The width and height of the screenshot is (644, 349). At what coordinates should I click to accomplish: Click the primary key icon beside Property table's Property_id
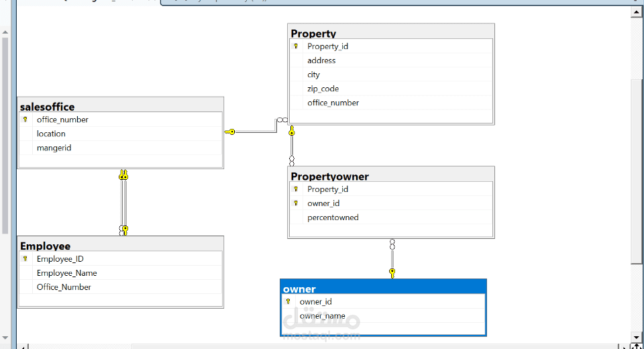[296, 46]
